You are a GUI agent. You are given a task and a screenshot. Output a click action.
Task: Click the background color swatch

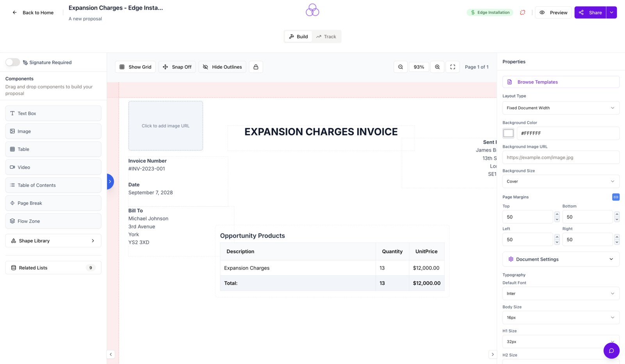point(508,133)
